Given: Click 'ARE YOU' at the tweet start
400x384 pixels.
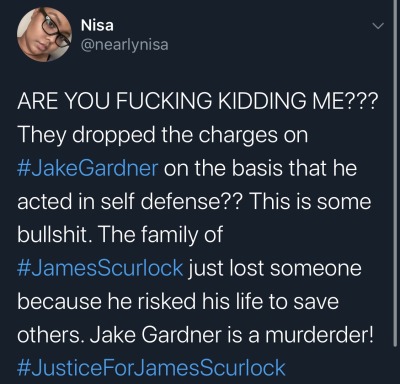Looking at the screenshot, I should click(64, 102).
